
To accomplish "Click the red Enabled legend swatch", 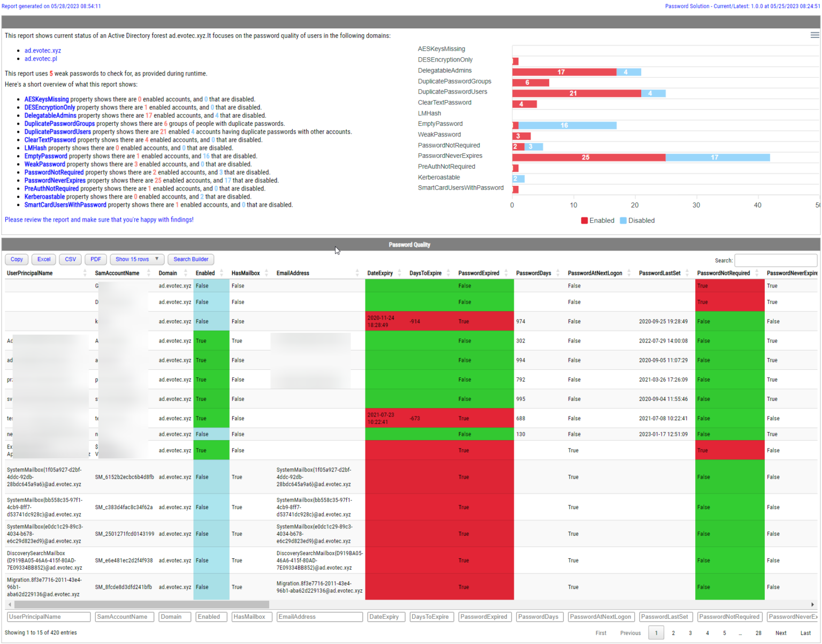I will pyautogui.click(x=584, y=220).
